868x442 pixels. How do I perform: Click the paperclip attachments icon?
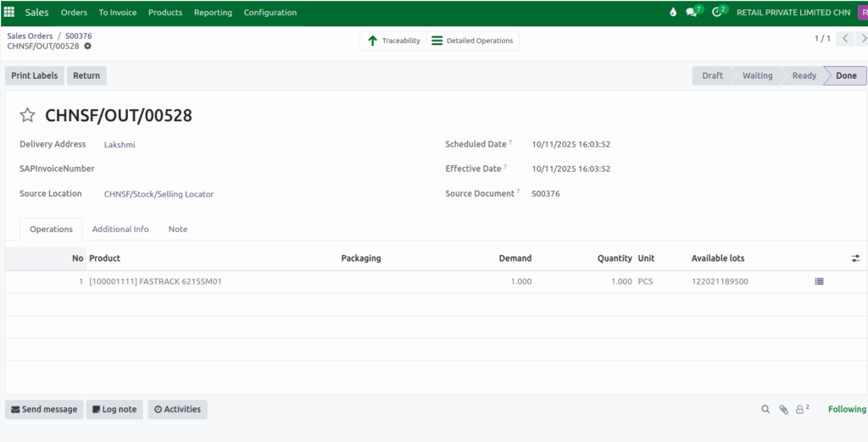click(x=784, y=410)
